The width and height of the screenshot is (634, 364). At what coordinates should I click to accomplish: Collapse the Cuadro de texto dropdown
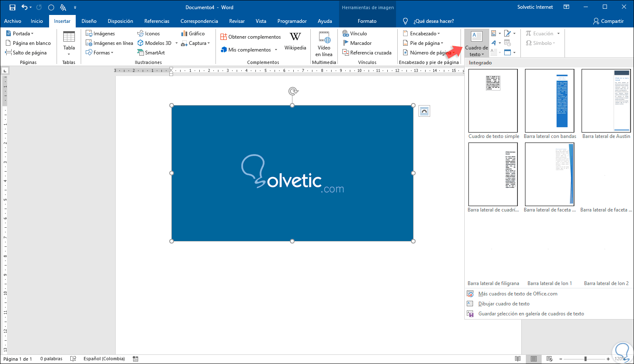pyautogui.click(x=477, y=44)
